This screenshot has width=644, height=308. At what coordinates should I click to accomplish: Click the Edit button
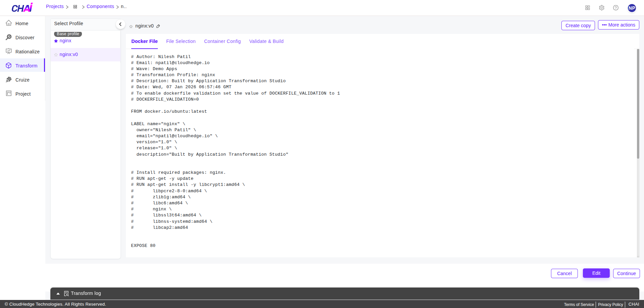[596, 273]
